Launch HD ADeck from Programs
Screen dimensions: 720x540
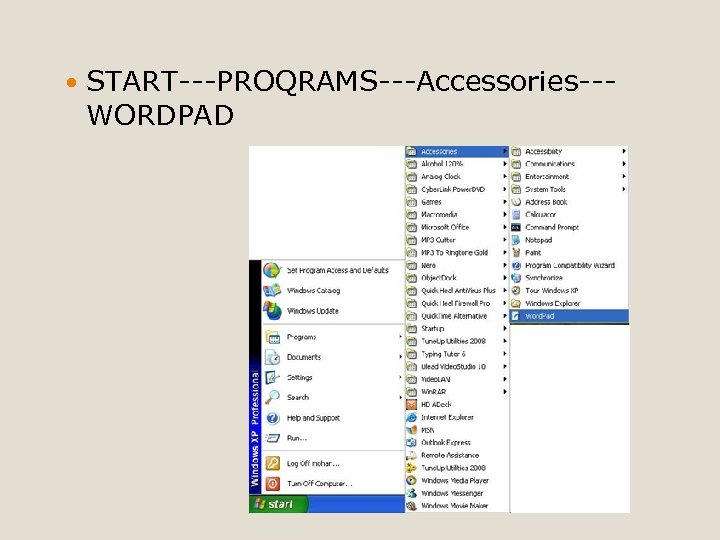(457, 405)
